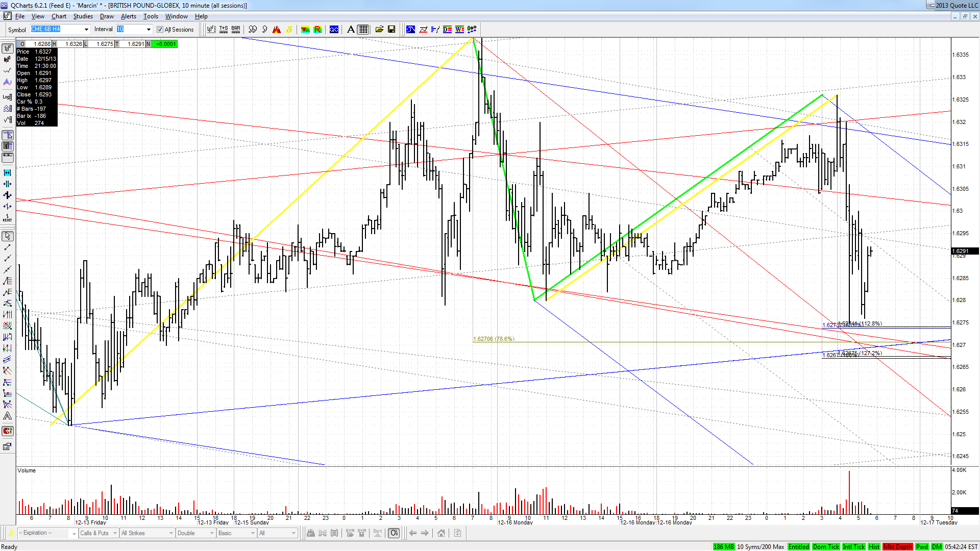
Task: Click the home icon in bottom toolbar
Action: (442, 533)
